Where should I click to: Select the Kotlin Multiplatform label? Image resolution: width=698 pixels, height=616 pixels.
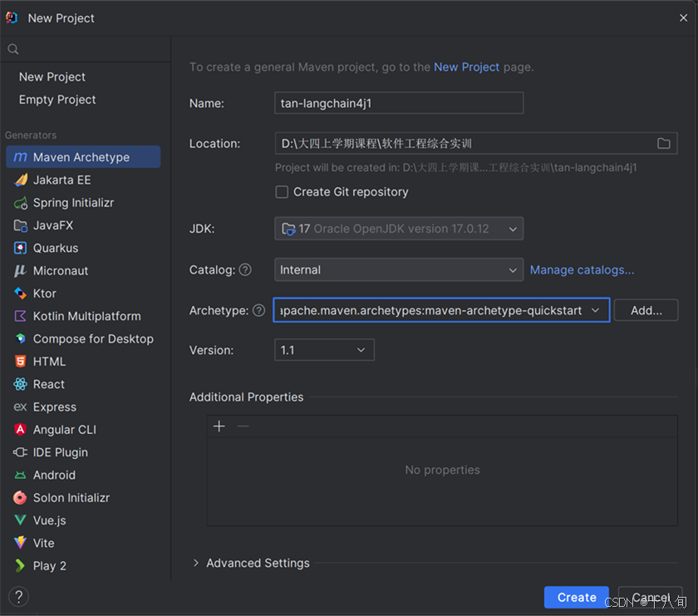(x=86, y=316)
